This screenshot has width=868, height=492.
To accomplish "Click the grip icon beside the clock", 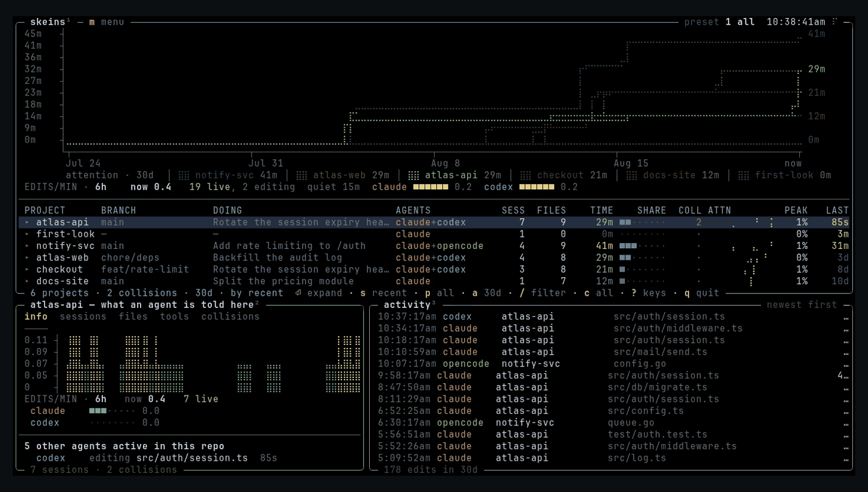I will 834,22.
